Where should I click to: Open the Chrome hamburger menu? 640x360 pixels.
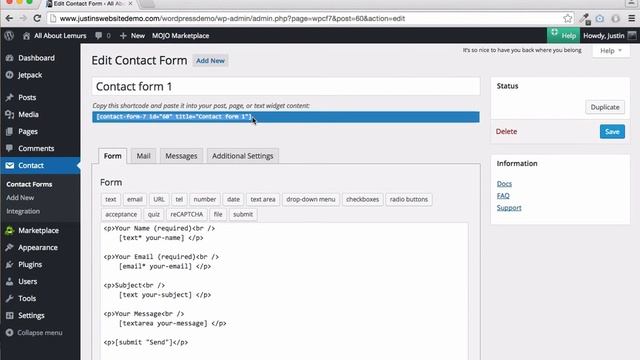point(631,18)
